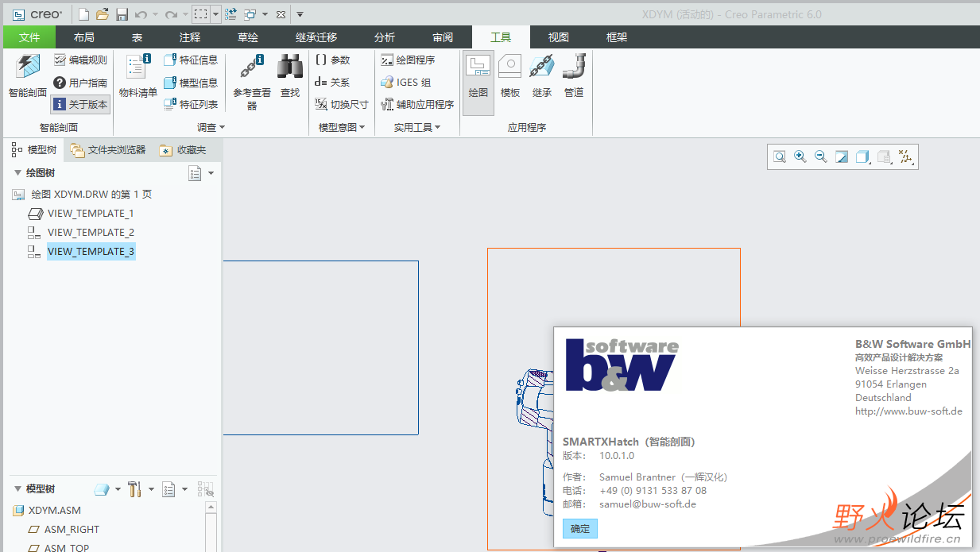This screenshot has height=552, width=980.
Task: Click the Redo arrow icon
Action: point(171,14)
